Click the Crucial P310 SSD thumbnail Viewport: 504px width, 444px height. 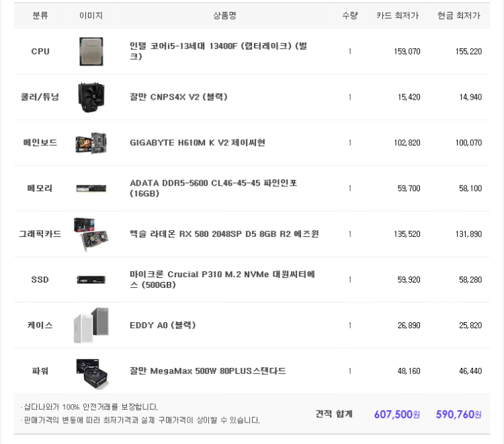[x=91, y=280]
